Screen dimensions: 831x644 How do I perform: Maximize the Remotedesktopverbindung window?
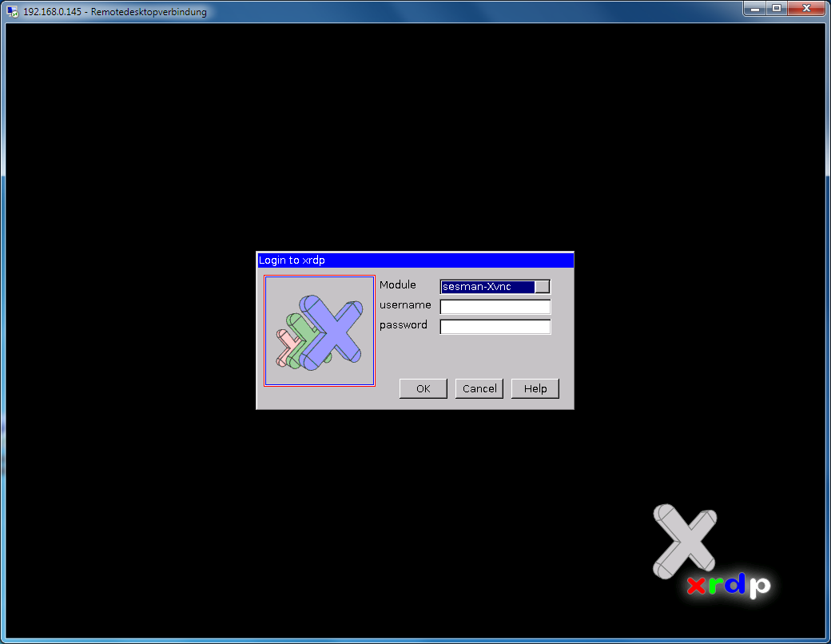[776, 8]
